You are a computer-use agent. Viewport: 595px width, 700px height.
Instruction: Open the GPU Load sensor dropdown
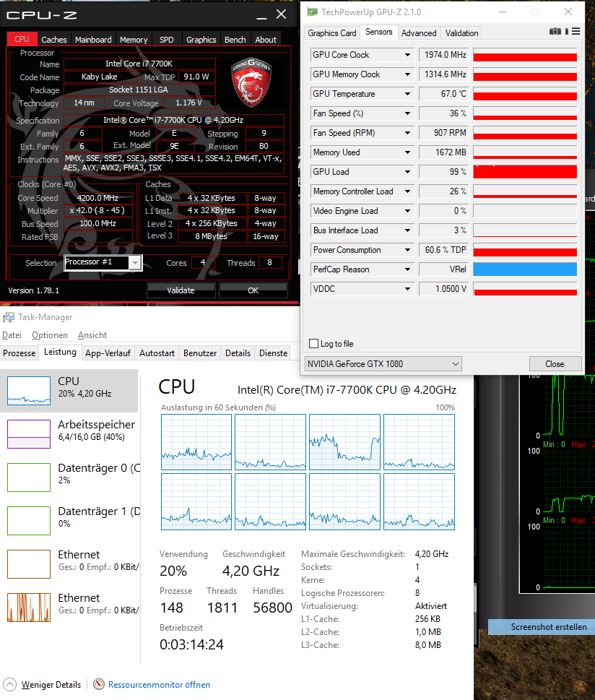(407, 172)
